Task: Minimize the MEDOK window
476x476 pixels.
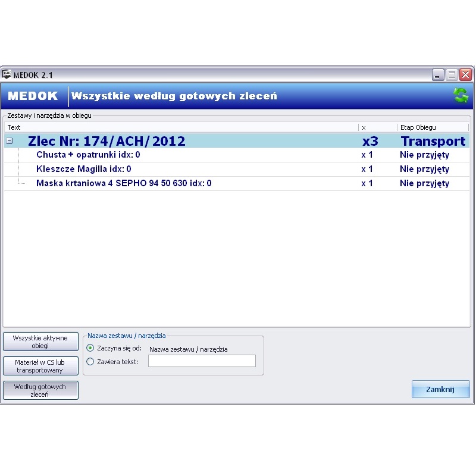Action: tap(438, 75)
